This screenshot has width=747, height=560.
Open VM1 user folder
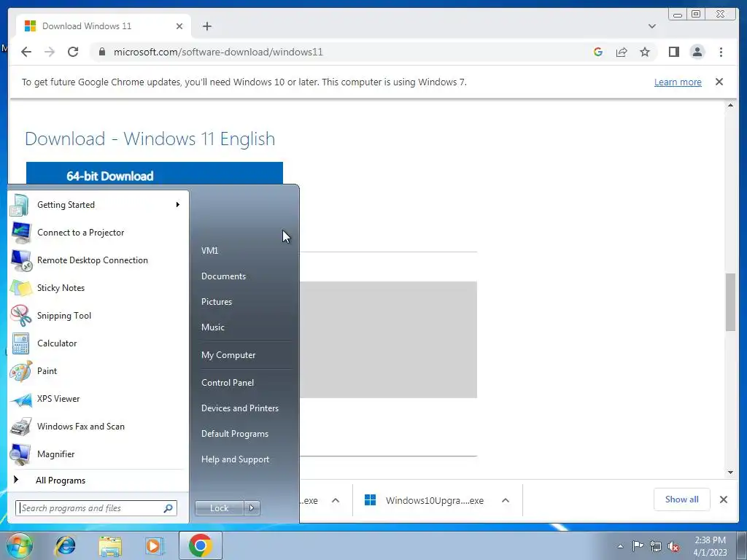click(x=209, y=251)
